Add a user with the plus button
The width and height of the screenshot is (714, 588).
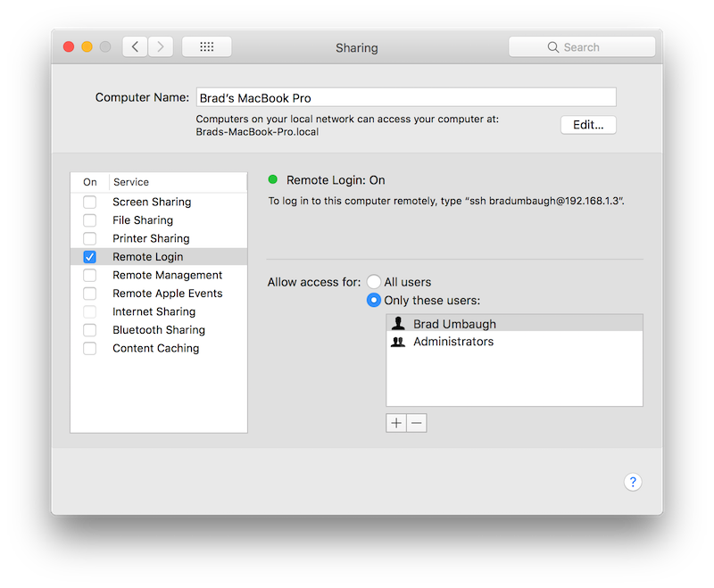pos(395,422)
